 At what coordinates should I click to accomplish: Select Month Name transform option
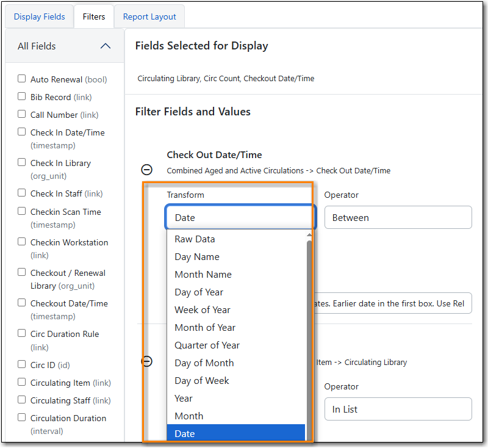click(203, 275)
